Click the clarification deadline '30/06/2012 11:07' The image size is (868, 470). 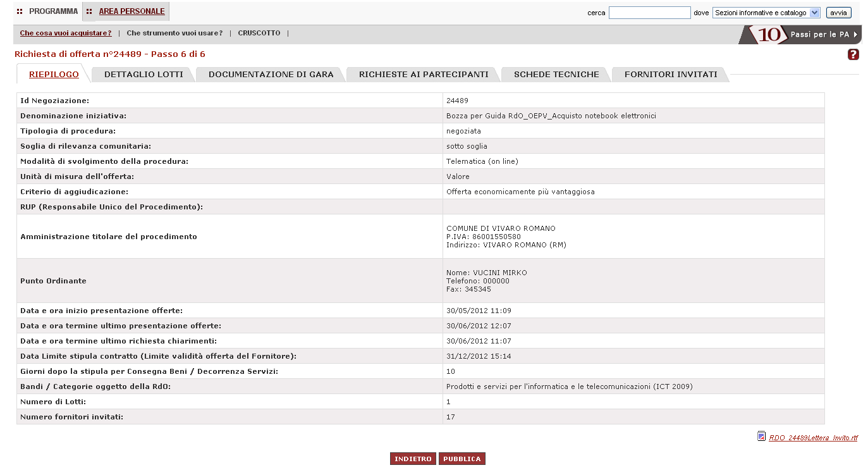click(479, 341)
